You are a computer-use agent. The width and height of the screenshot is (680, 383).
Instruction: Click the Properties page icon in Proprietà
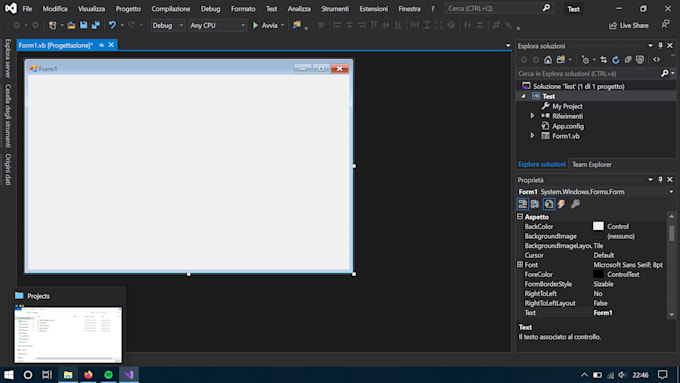tap(549, 204)
